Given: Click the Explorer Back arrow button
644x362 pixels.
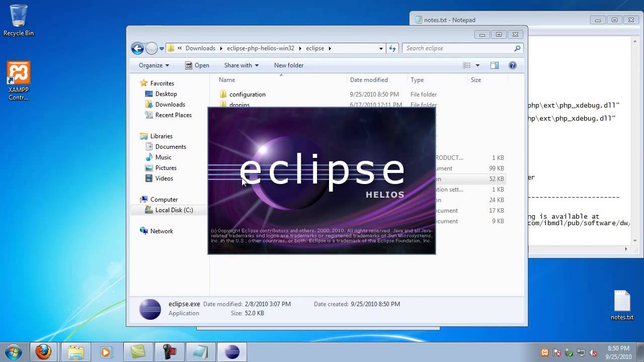Looking at the screenshot, I should tap(137, 48).
